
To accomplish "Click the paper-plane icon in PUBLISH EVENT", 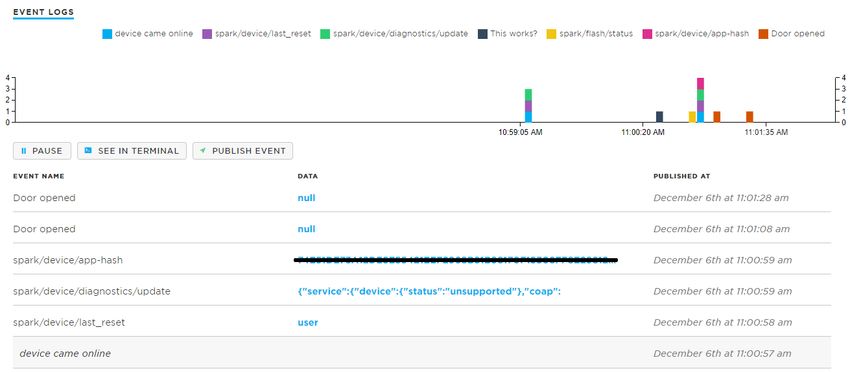I will pos(203,151).
